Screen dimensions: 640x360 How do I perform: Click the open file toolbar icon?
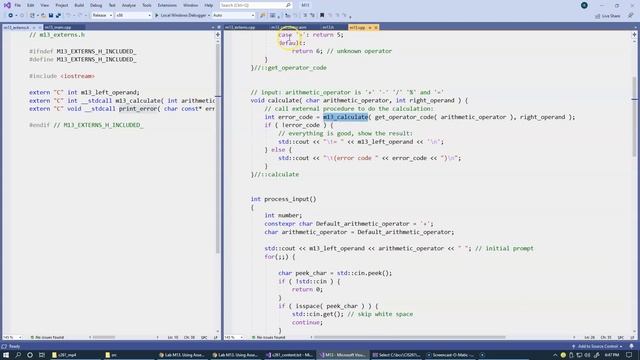(x=43, y=16)
